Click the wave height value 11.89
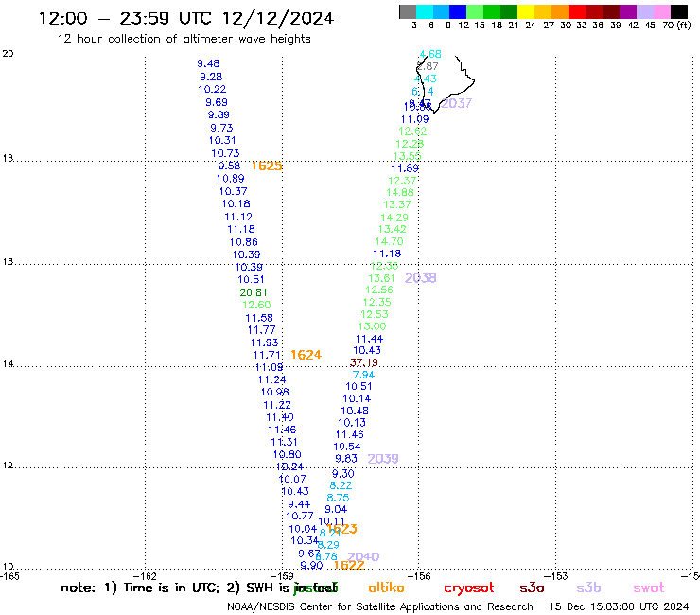Image resolution: width=700 pixels, height=615 pixels. pyautogui.click(x=405, y=168)
